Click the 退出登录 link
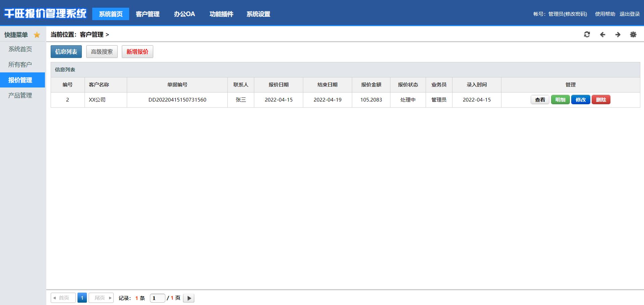The height and width of the screenshot is (305, 644). point(630,14)
